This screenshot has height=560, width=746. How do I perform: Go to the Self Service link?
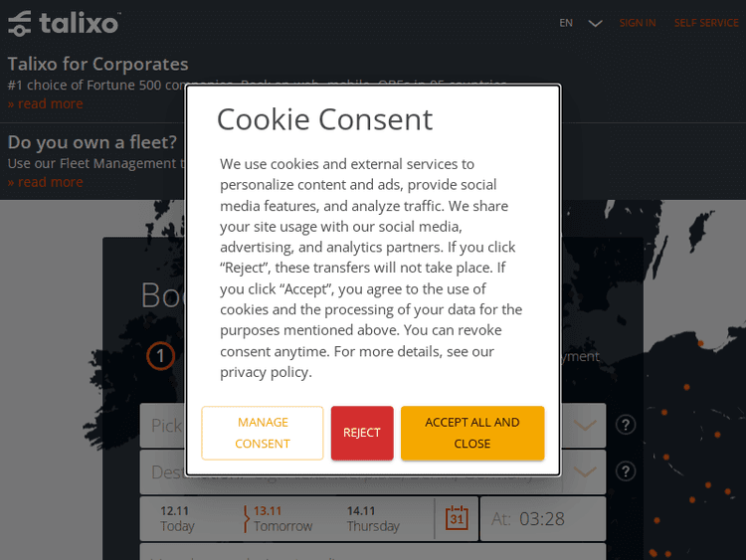pos(706,23)
